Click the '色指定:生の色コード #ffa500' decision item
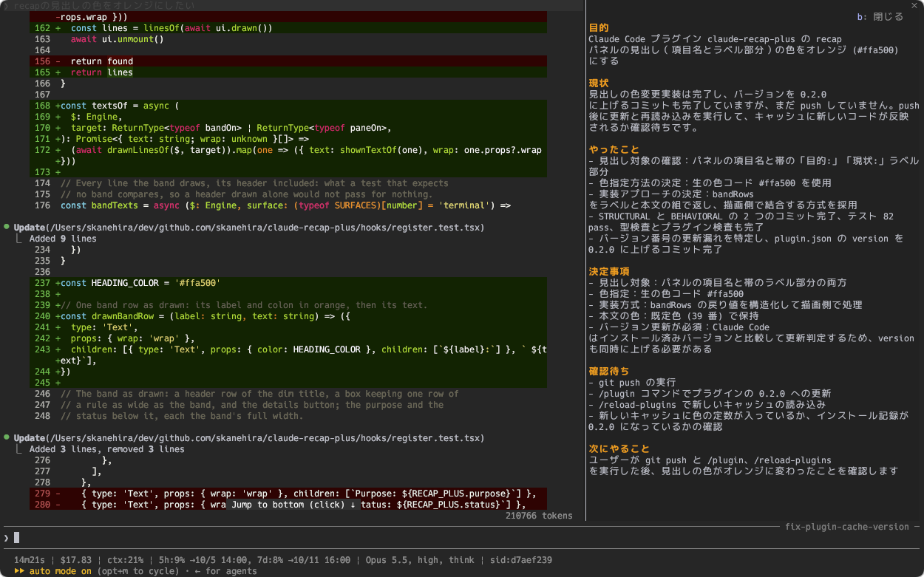Image resolution: width=924 pixels, height=577 pixels. click(666, 294)
